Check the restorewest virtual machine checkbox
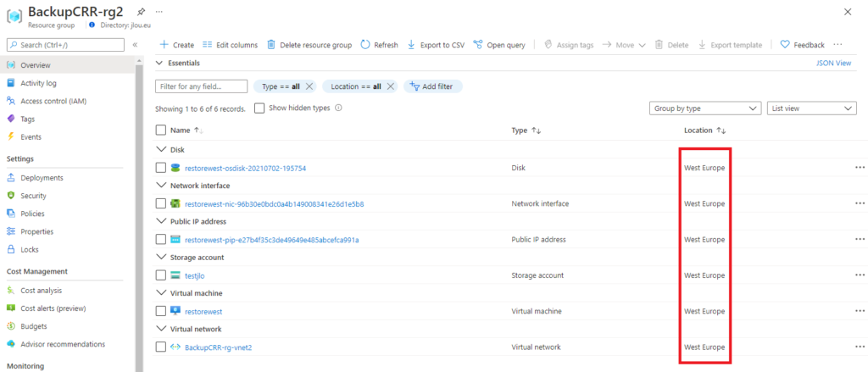Image resolution: width=868 pixels, height=372 pixels. click(161, 311)
